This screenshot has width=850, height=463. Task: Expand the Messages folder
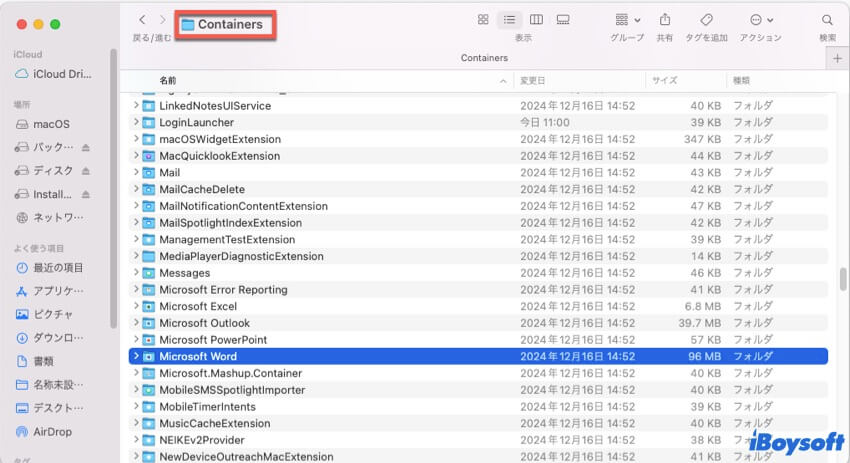136,272
